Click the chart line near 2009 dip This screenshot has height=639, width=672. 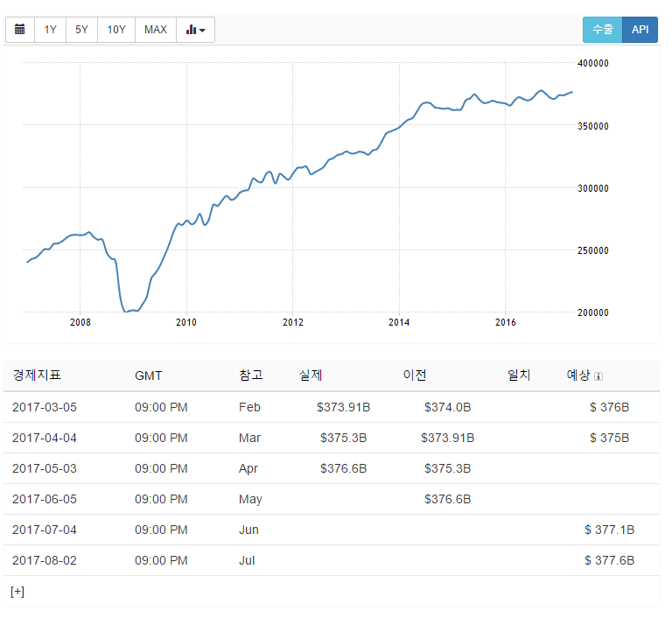(129, 311)
